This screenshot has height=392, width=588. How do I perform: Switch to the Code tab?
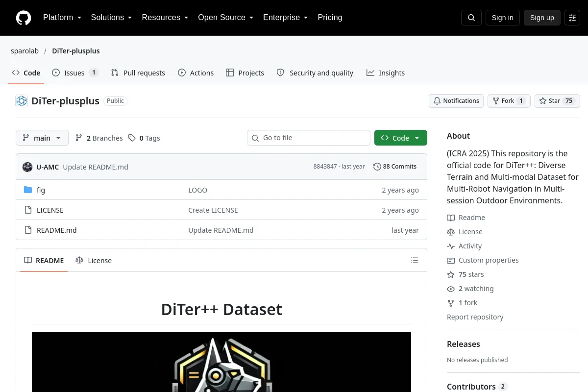pyautogui.click(x=26, y=73)
